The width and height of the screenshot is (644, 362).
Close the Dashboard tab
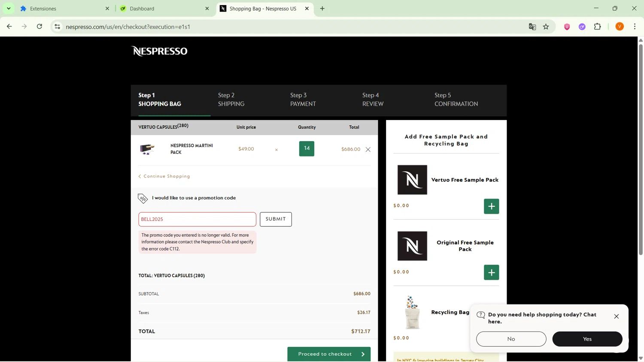(x=207, y=9)
